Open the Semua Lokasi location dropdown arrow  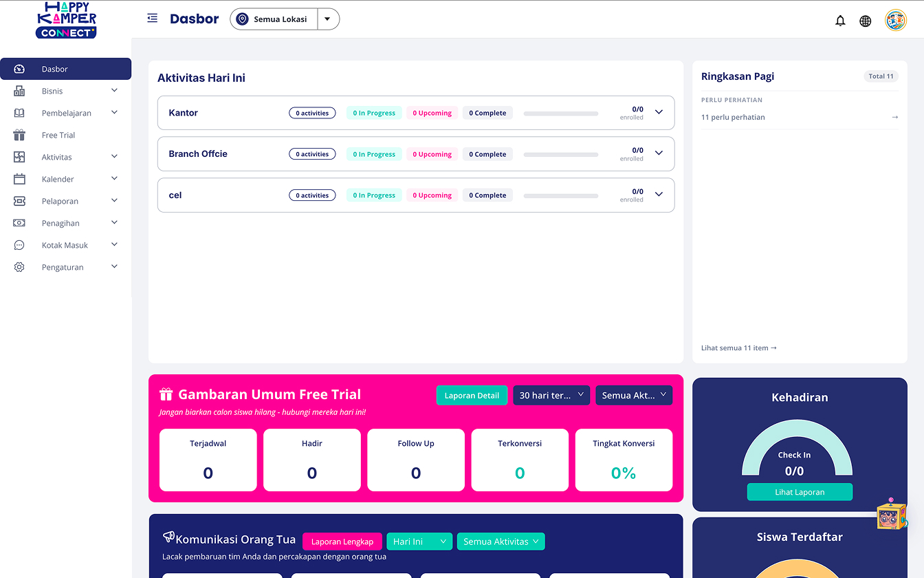pos(328,19)
